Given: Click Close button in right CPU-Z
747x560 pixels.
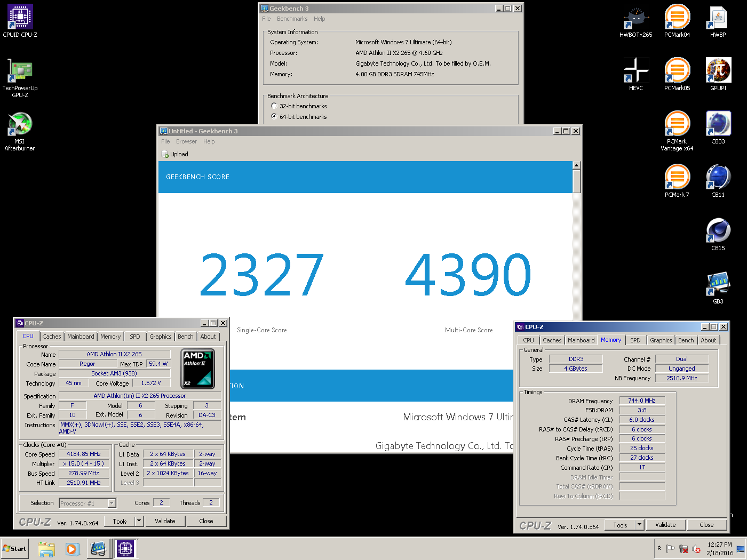Looking at the screenshot, I should coord(706,525).
